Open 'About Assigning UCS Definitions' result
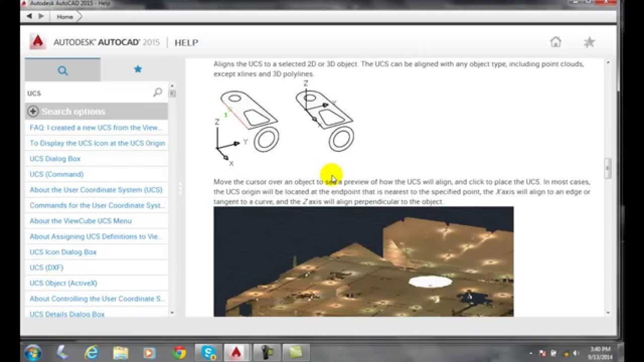 coord(96,237)
